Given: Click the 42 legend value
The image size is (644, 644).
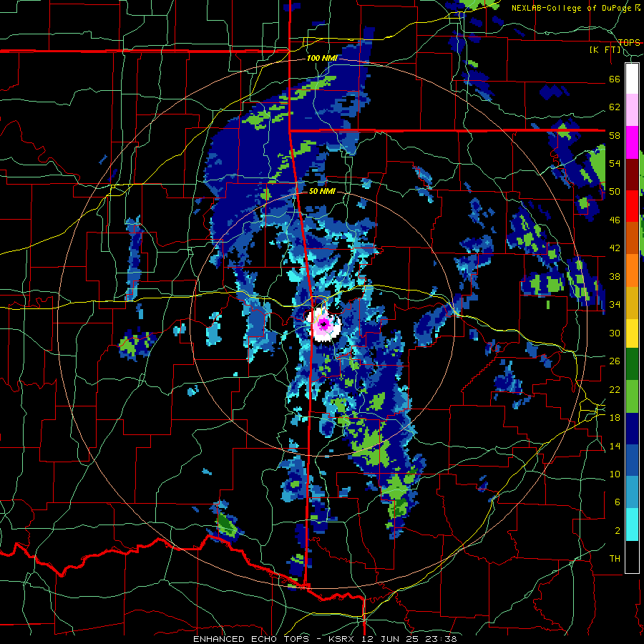Looking at the screenshot, I should [615, 248].
